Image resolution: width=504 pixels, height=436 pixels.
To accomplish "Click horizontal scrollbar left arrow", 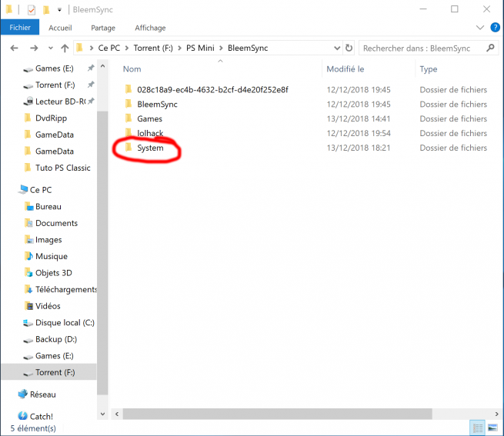I will (117, 414).
